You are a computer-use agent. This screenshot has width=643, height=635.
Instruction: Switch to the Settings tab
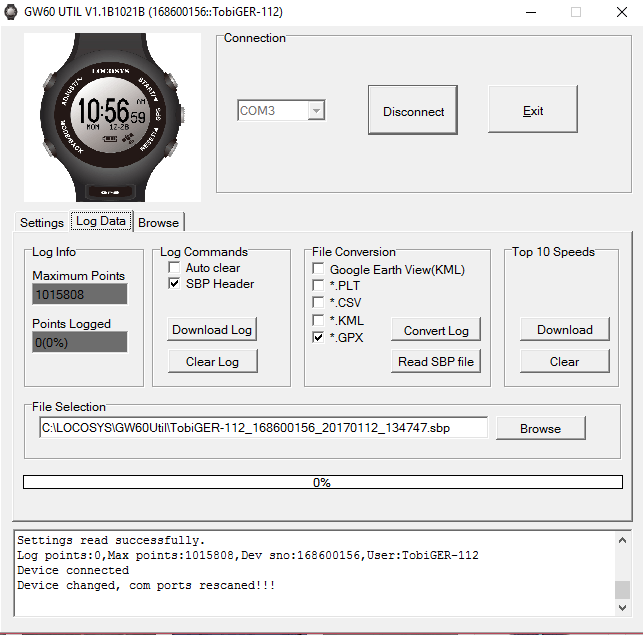point(42,222)
